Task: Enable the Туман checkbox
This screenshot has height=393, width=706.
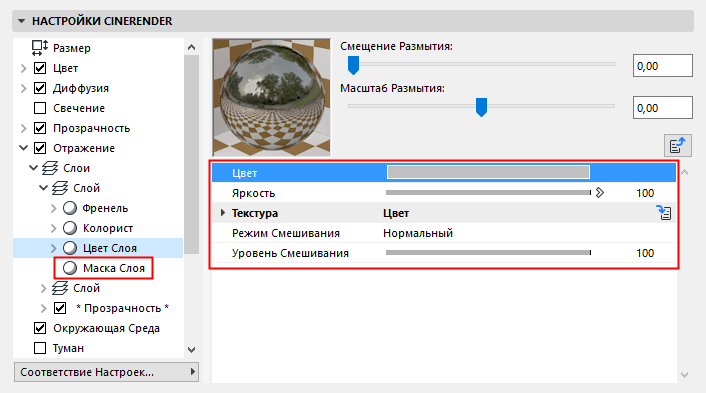Action: (40, 348)
